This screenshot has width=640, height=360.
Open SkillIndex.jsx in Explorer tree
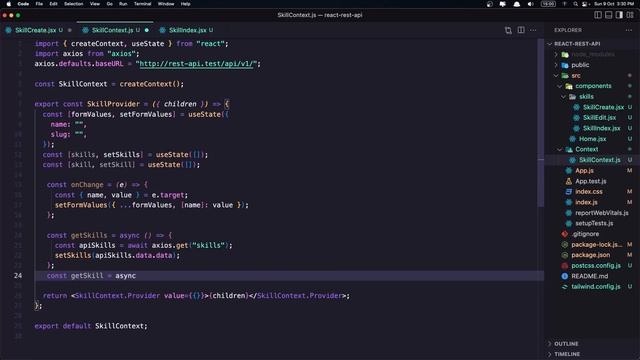601,128
